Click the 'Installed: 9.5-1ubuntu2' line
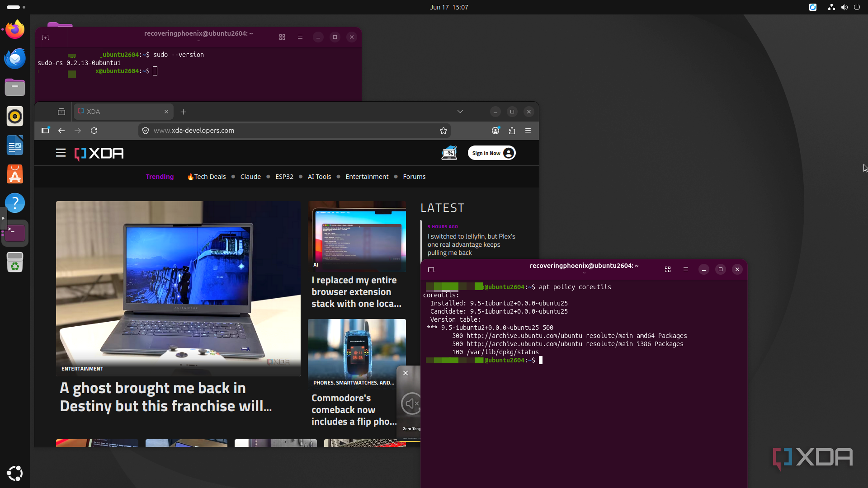The image size is (868, 488). (x=499, y=303)
